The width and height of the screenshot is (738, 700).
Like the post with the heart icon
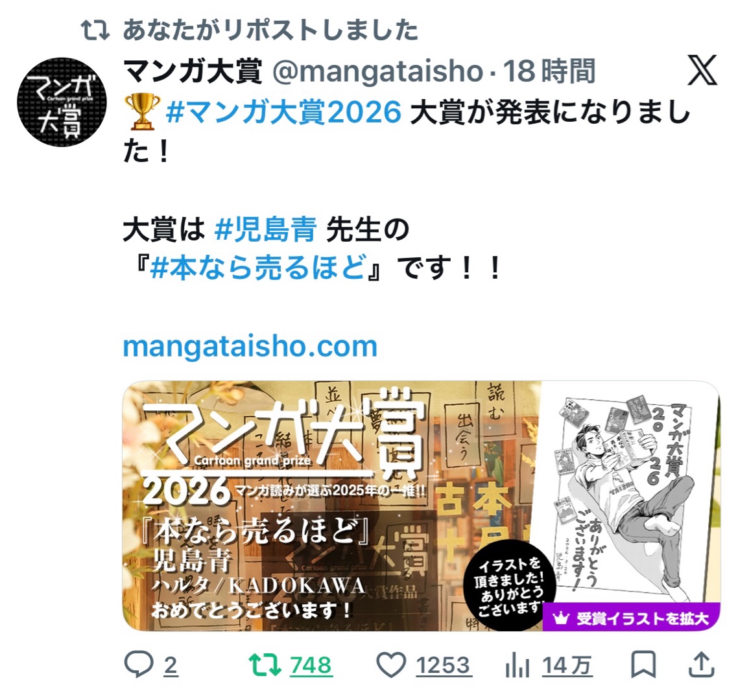391,665
